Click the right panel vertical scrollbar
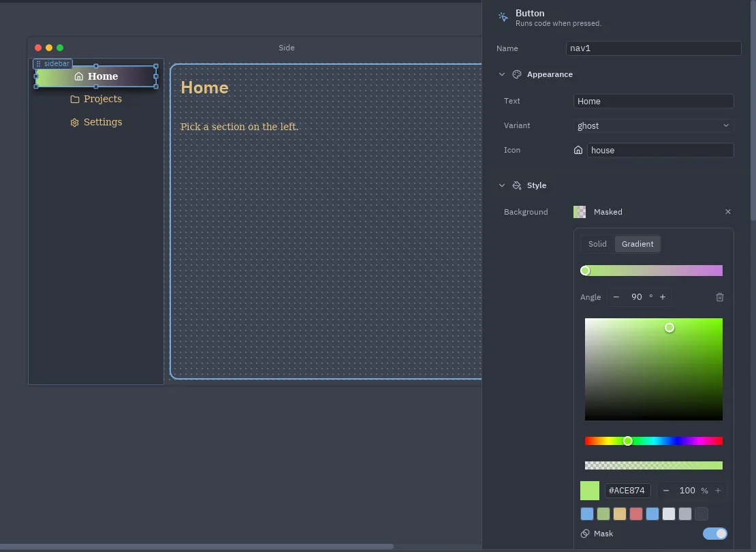The width and height of the screenshot is (756, 552). click(753, 111)
